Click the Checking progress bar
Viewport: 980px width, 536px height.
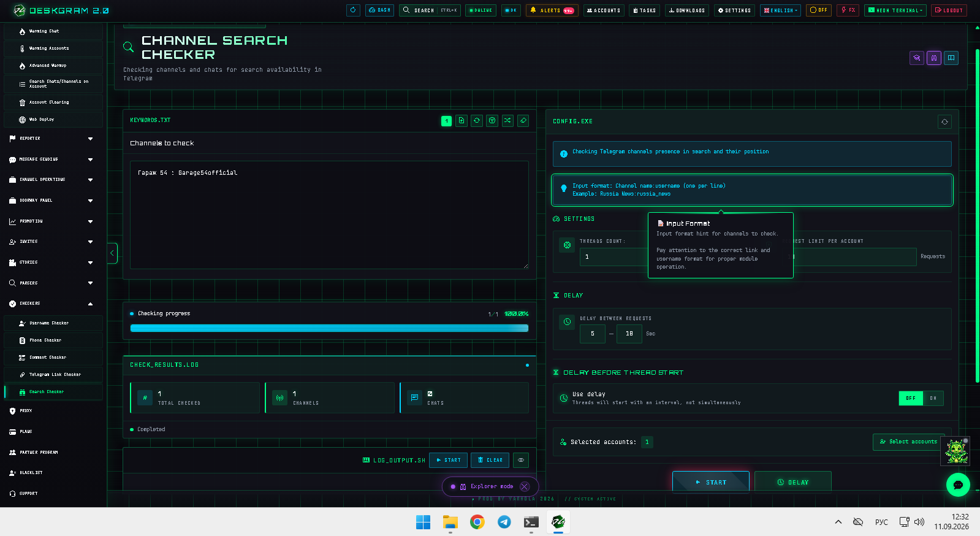pos(329,328)
